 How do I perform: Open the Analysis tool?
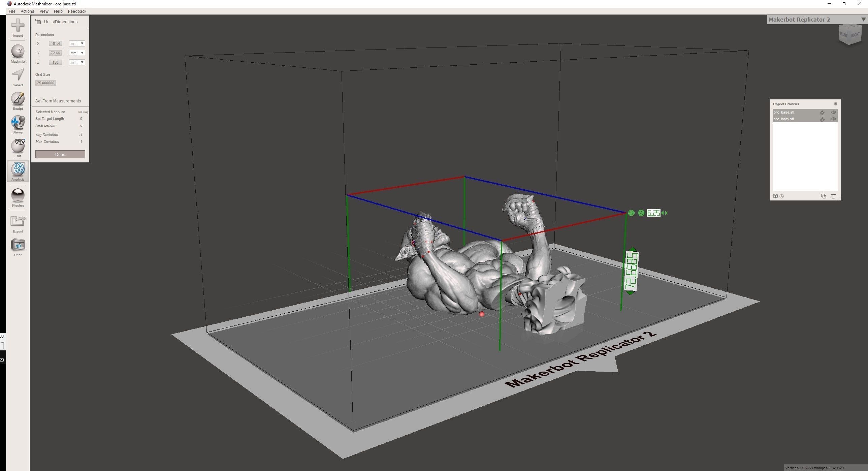18,171
